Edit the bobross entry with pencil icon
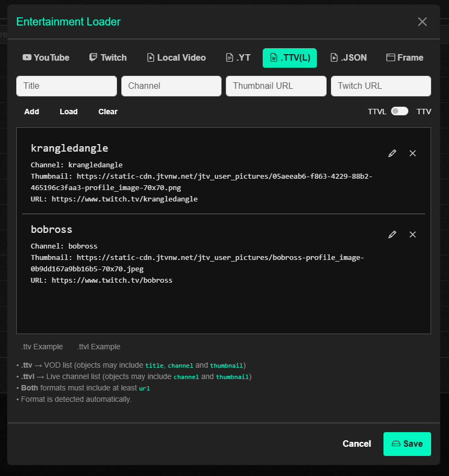Viewport: 449px width, 476px height. (x=392, y=234)
